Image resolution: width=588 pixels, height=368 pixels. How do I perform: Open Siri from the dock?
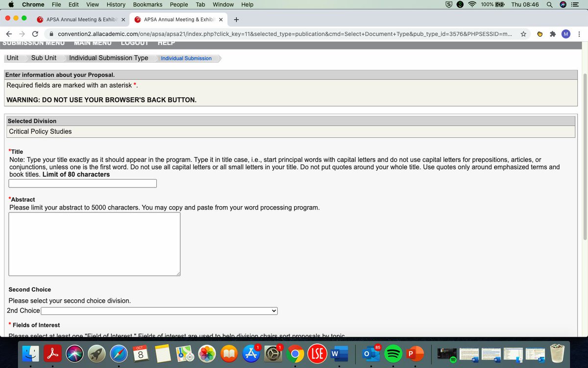pyautogui.click(x=75, y=354)
